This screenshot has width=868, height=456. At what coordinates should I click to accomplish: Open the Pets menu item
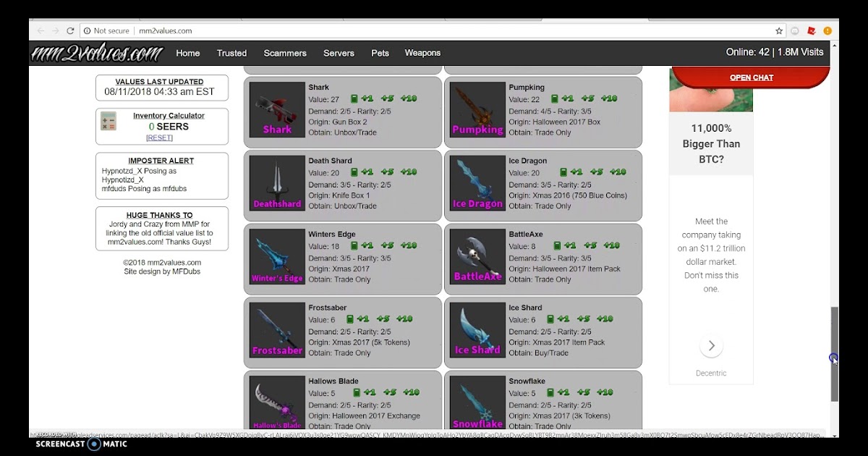coord(380,53)
